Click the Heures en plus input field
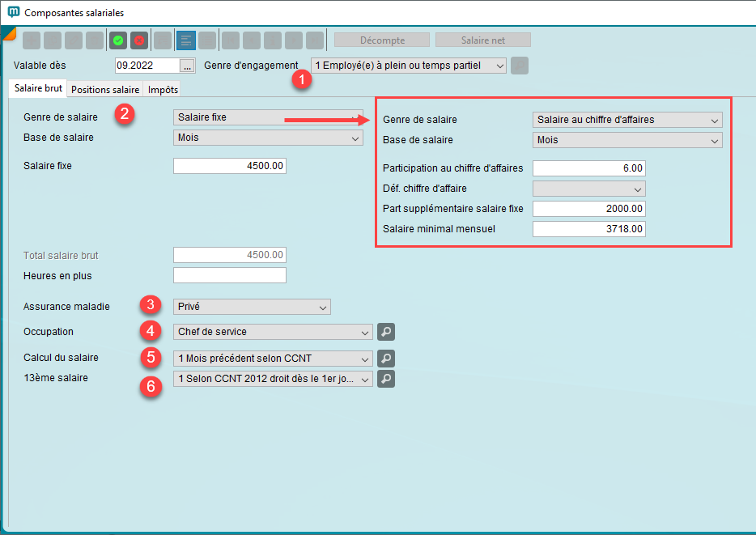This screenshot has height=535, width=756. 230,276
